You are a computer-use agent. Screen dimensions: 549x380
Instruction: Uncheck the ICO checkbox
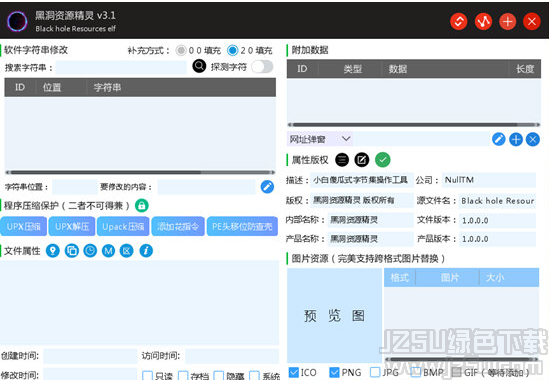coord(294,372)
